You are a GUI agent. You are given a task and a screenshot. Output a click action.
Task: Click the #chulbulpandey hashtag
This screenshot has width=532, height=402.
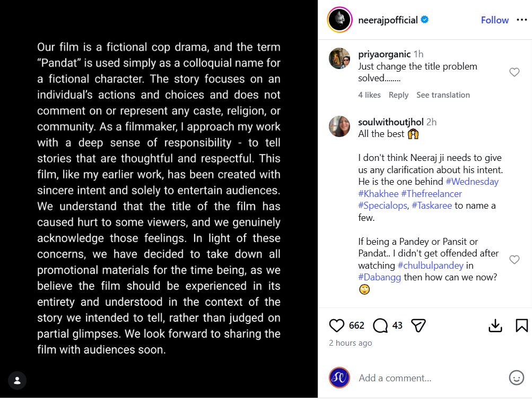point(431,266)
